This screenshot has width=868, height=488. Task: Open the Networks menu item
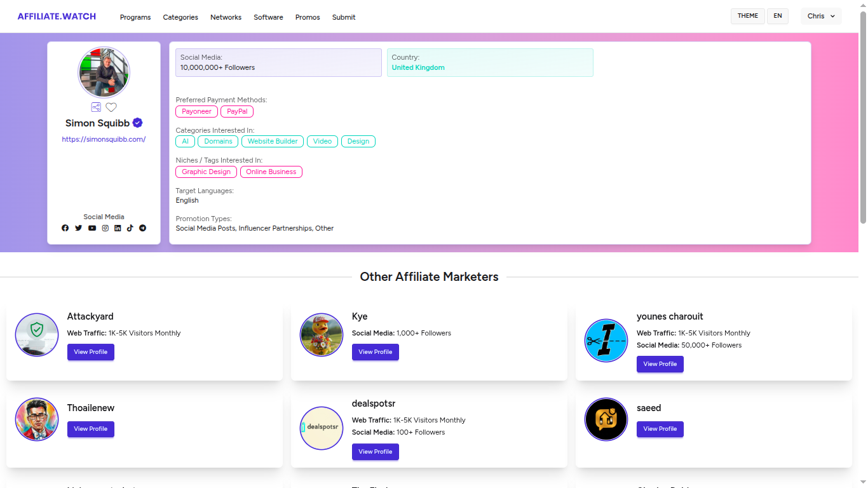click(226, 17)
